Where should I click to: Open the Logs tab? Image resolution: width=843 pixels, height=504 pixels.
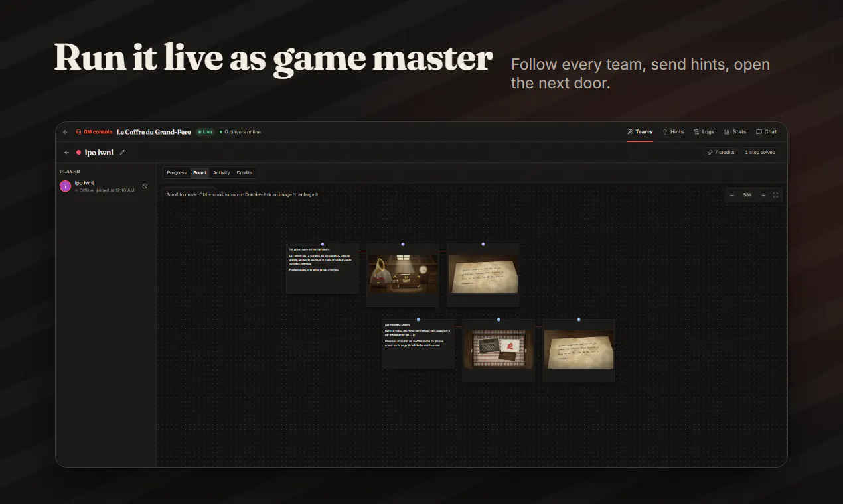tap(704, 132)
